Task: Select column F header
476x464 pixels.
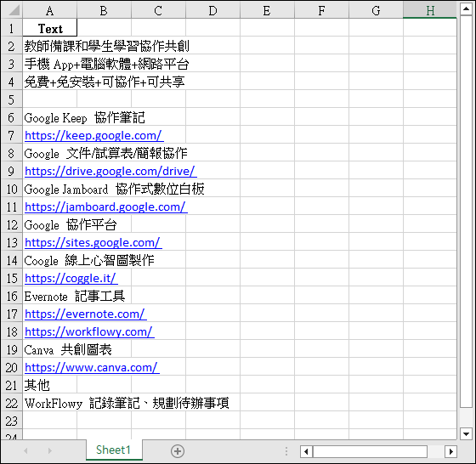Action: point(321,10)
